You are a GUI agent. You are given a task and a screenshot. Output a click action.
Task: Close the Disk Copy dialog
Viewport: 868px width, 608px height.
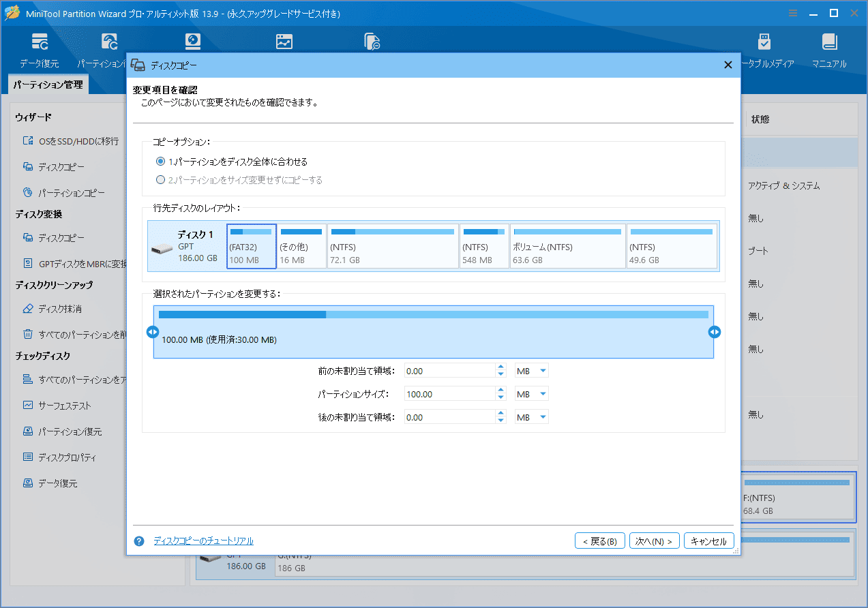pyautogui.click(x=728, y=65)
